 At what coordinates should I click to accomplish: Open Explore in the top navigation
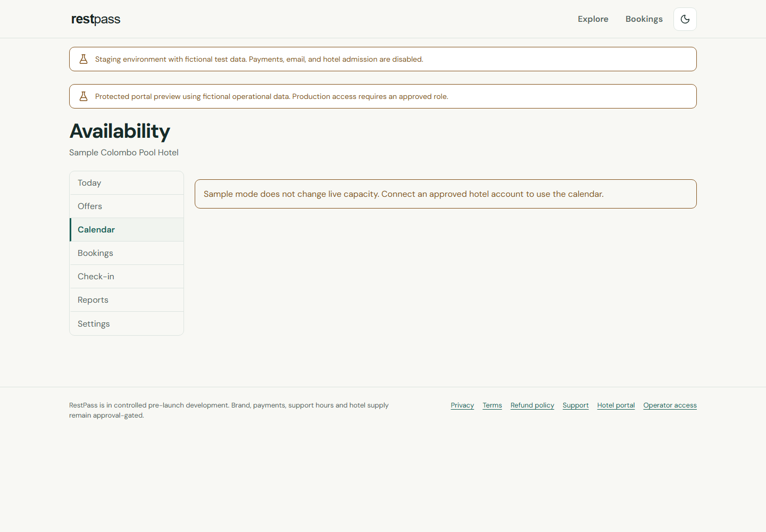tap(593, 19)
